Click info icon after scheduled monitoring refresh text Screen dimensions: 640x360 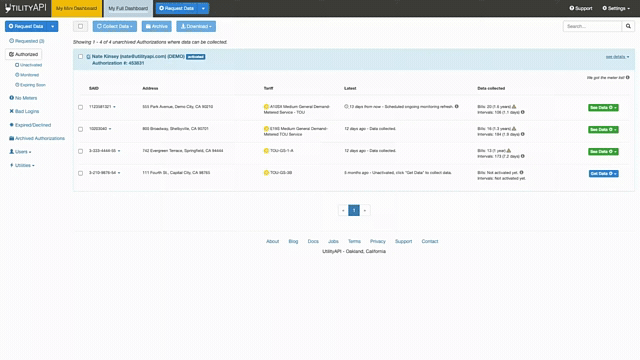(x=457, y=107)
